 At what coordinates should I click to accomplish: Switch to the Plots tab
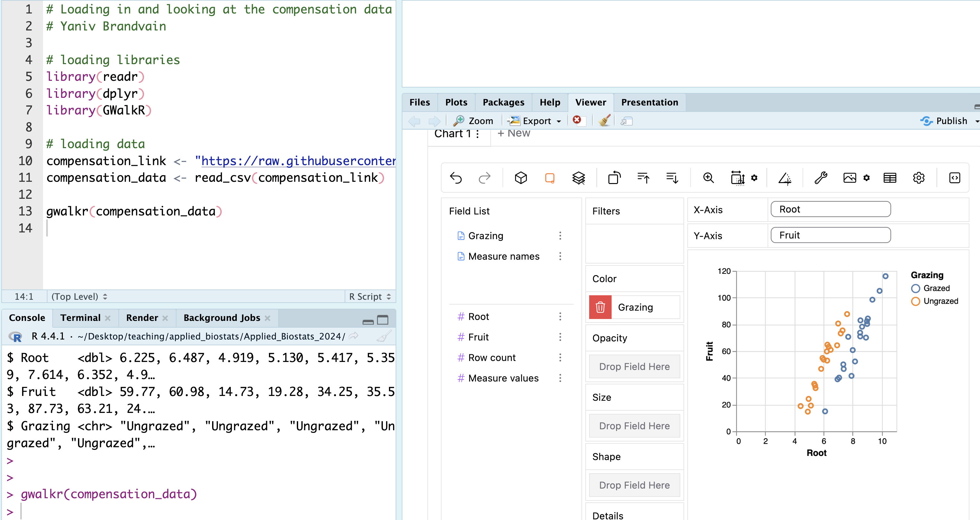point(456,102)
